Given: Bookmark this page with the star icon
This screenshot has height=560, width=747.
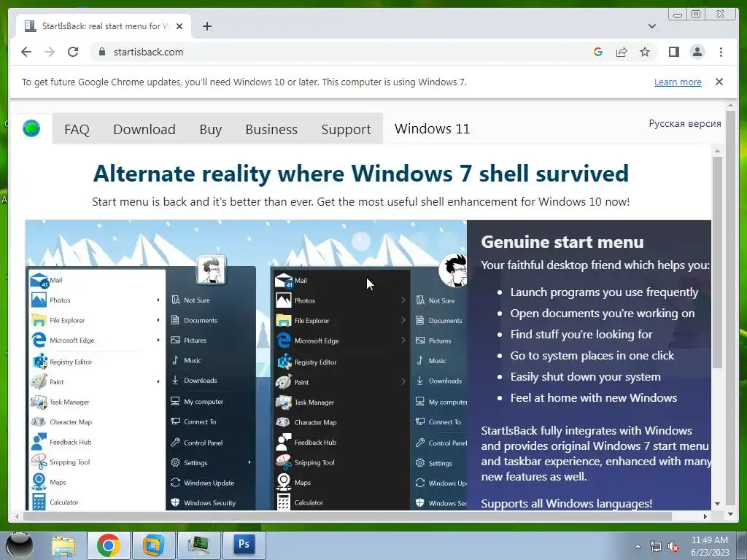Looking at the screenshot, I should click(x=645, y=52).
